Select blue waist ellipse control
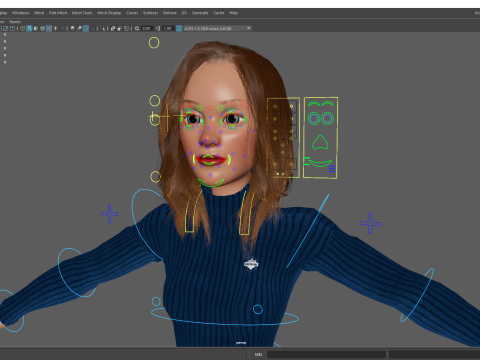Image resolution: width=480 pixels, height=360 pixels. (x=225, y=317)
